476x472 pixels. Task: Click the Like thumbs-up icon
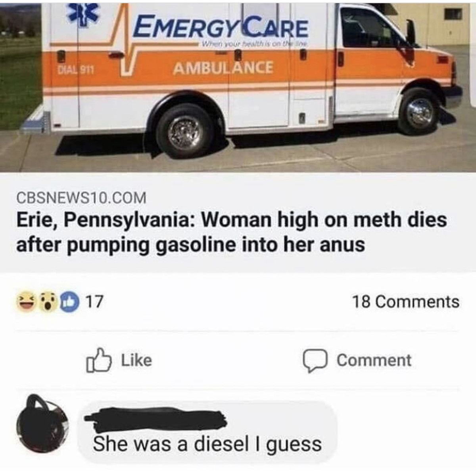(x=98, y=360)
